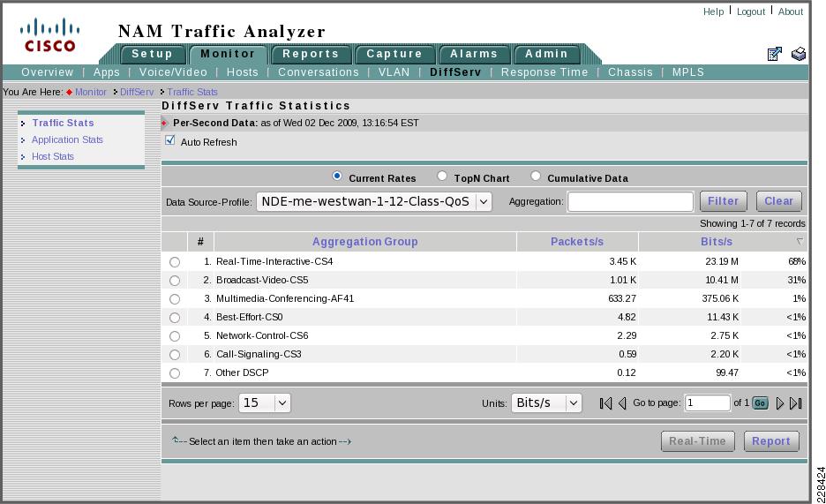This screenshot has width=826, height=504.
Task: Click the DiffServ breadcrumb link
Action: (137, 92)
